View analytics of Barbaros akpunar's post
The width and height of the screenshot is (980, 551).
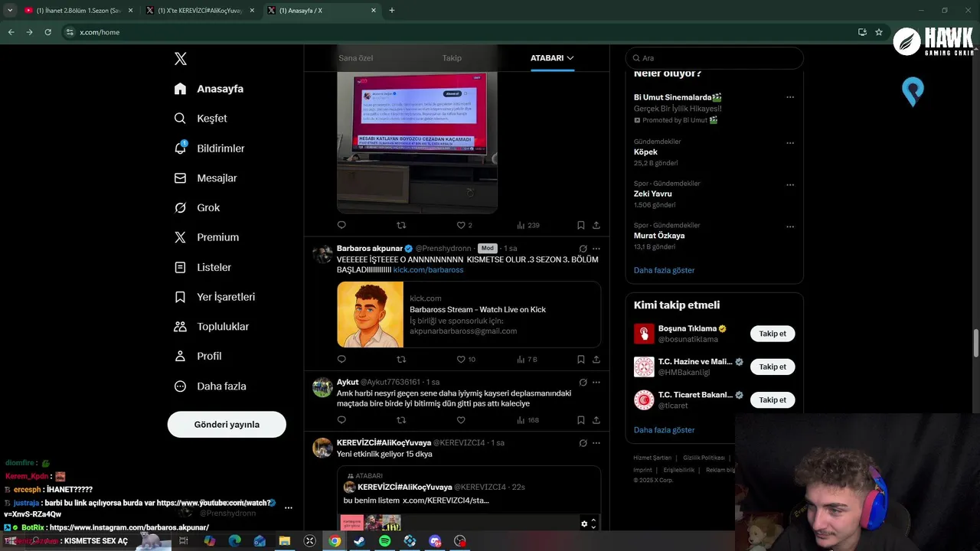pos(528,359)
